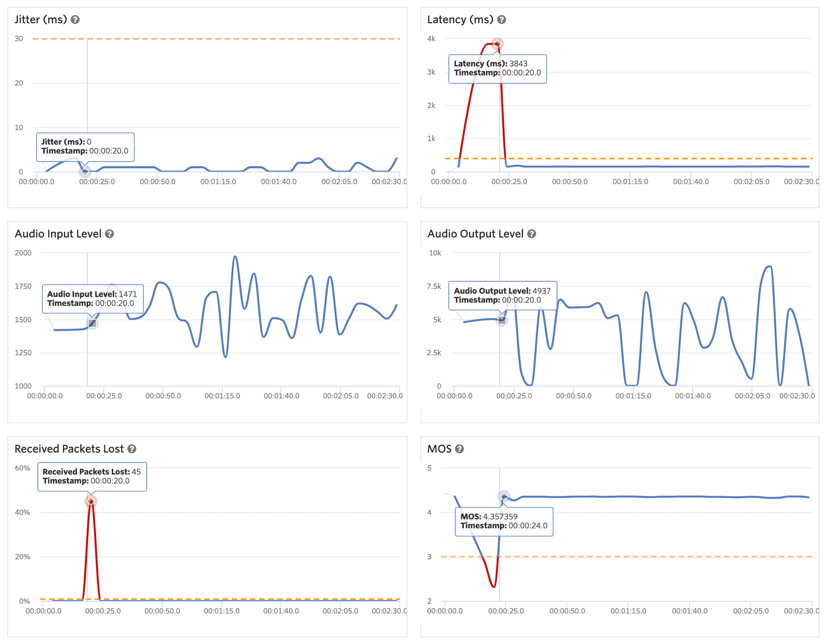Image resolution: width=827 pixels, height=644 pixels.
Task: Open the MOS help icon
Action: click(x=458, y=449)
